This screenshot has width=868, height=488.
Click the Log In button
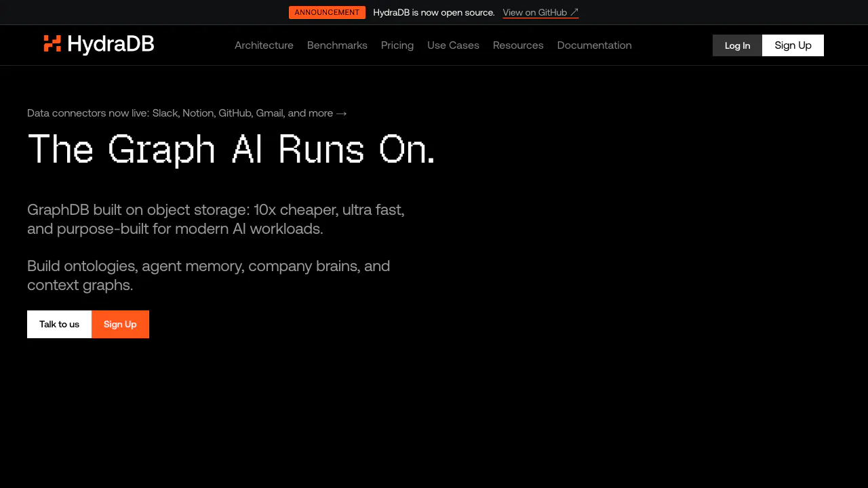tap(737, 45)
